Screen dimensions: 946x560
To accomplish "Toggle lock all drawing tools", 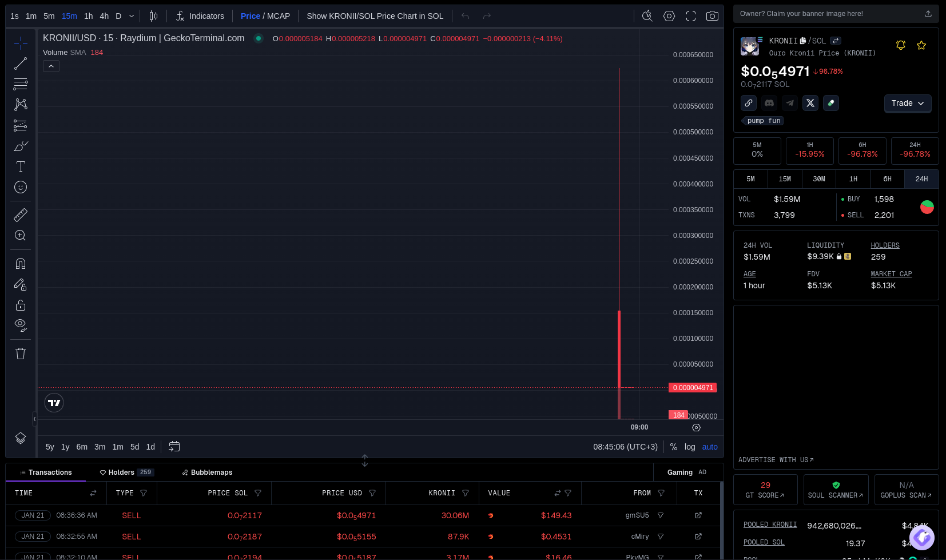I will [x=21, y=305].
